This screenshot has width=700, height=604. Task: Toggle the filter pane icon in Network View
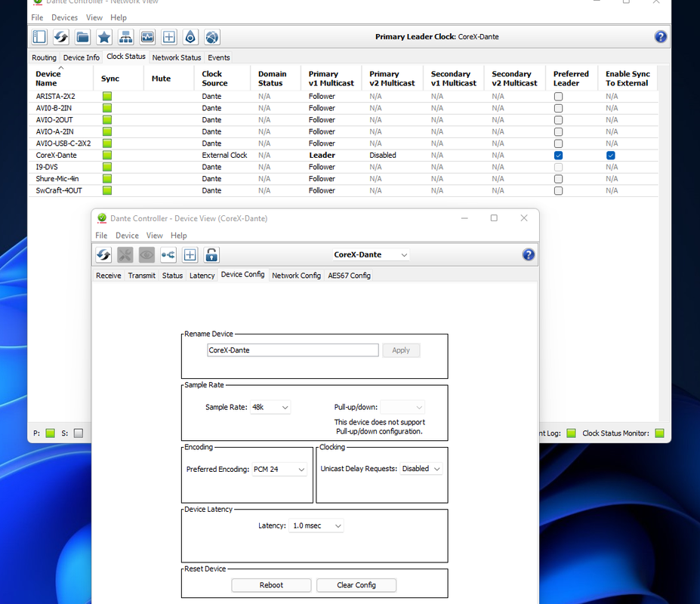click(39, 37)
